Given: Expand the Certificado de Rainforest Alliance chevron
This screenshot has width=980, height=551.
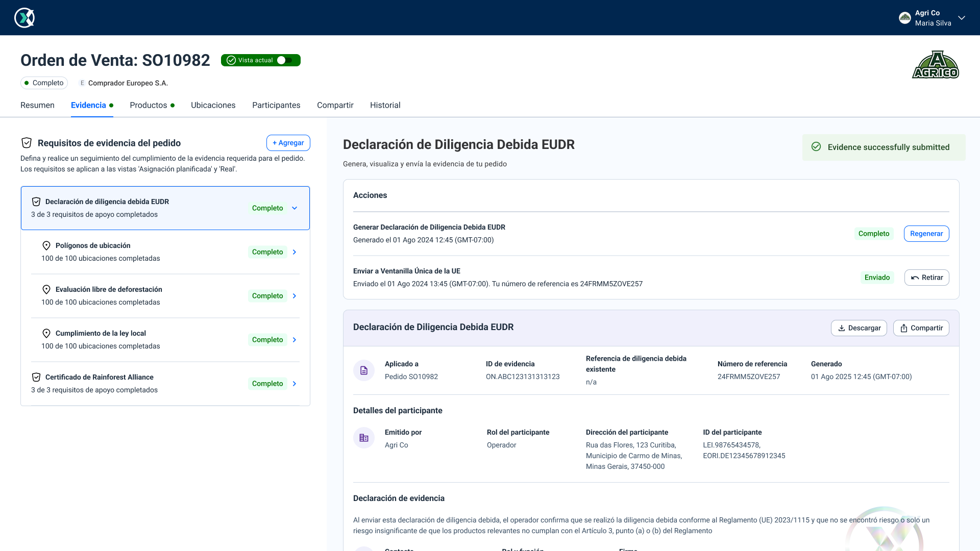Looking at the screenshot, I should click(295, 384).
